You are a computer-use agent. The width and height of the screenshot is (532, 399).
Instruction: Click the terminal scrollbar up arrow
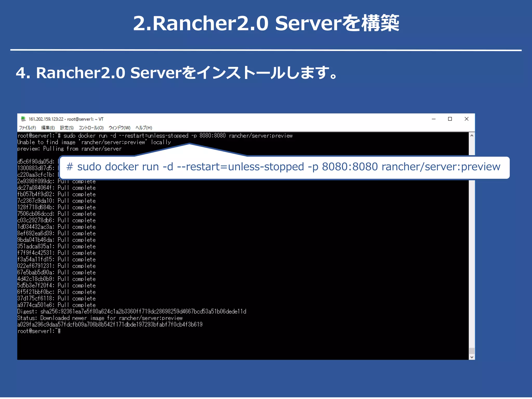point(472,135)
